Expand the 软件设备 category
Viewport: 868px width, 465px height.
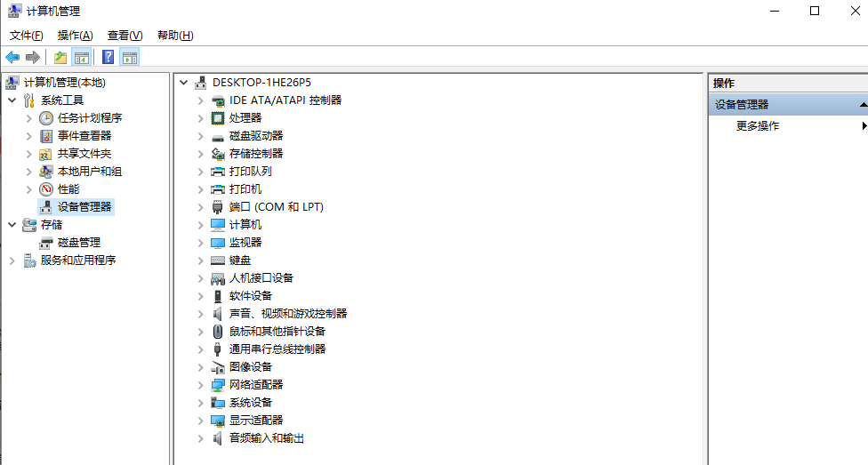[x=201, y=295]
